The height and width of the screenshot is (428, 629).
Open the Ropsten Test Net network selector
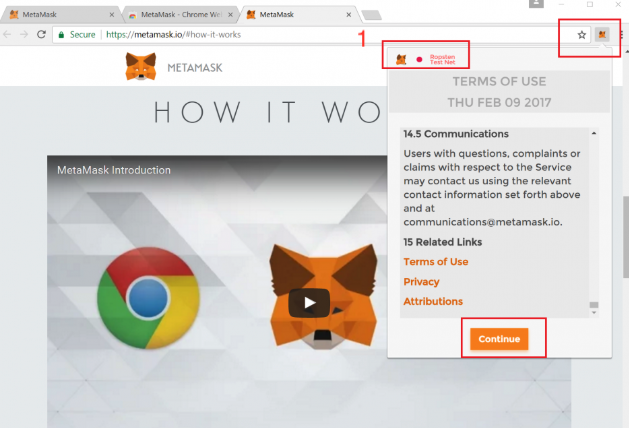pos(442,60)
